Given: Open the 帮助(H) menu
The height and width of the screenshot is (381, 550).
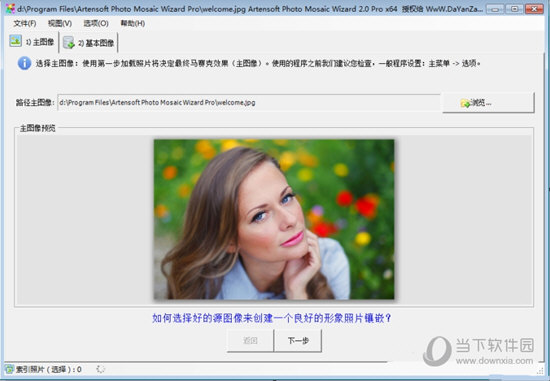Looking at the screenshot, I should pyautogui.click(x=133, y=24).
